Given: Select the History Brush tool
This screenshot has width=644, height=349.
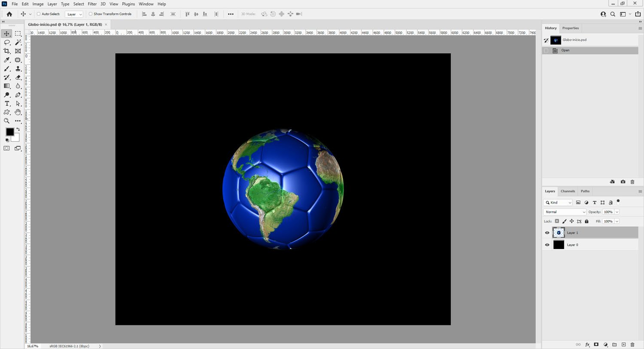Looking at the screenshot, I should pos(7,77).
